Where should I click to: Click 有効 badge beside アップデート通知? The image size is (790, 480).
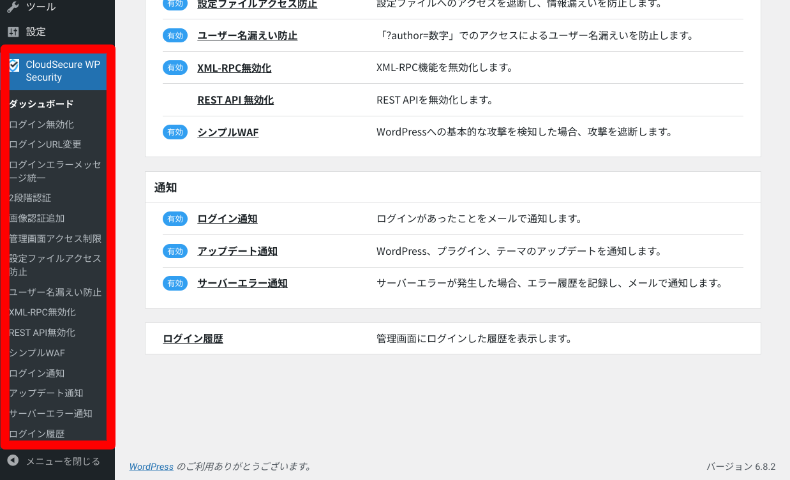tap(175, 251)
